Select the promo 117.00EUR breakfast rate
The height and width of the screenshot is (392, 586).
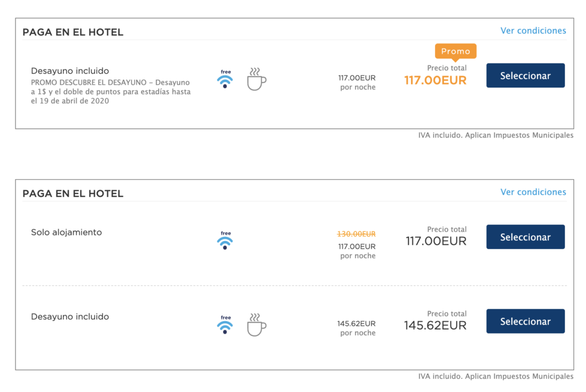pos(525,76)
